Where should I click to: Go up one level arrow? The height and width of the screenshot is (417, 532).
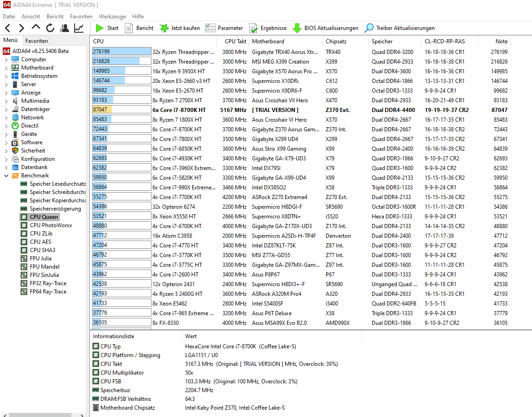point(35,28)
